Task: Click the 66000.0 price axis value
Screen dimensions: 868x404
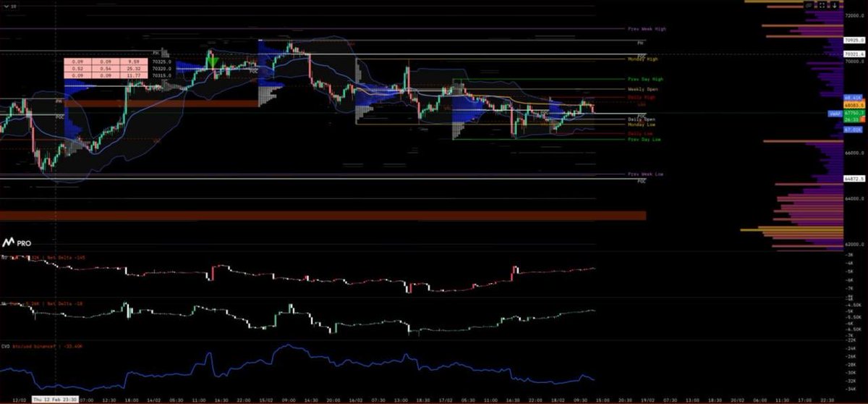Action: pyautogui.click(x=855, y=153)
